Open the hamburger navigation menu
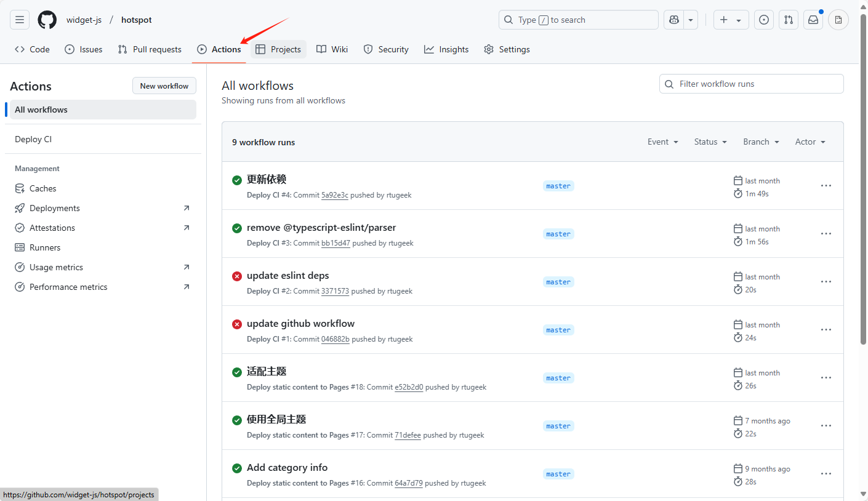The height and width of the screenshot is (501, 868). [x=20, y=20]
